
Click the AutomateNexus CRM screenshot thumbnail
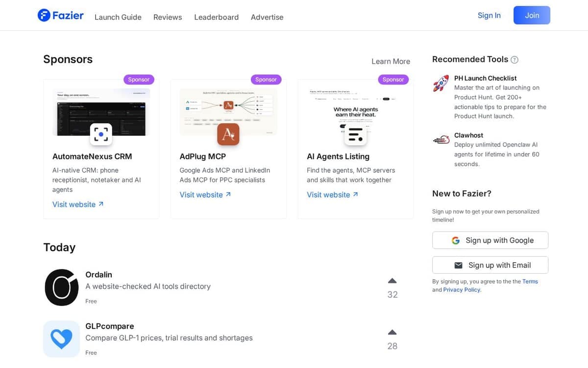pyautogui.click(x=101, y=112)
